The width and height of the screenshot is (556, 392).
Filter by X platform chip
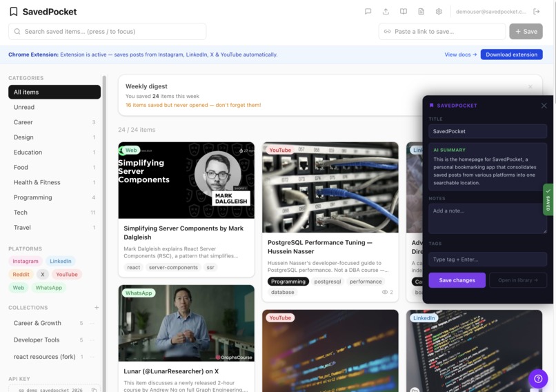tap(43, 274)
